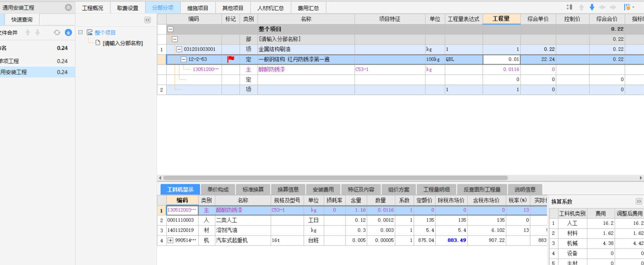
Task: Click the grey right arrow in top-right toolbar
Action: click(613, 7)
